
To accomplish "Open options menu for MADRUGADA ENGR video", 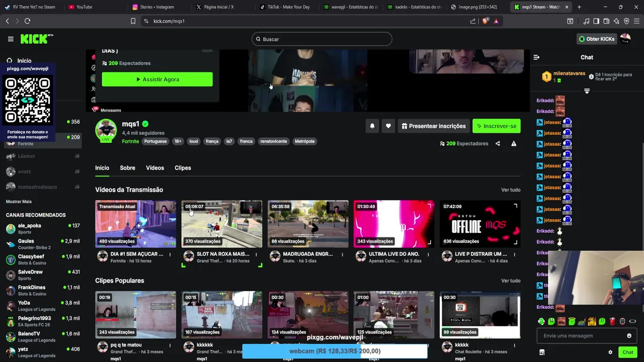I will pos(342,254).
